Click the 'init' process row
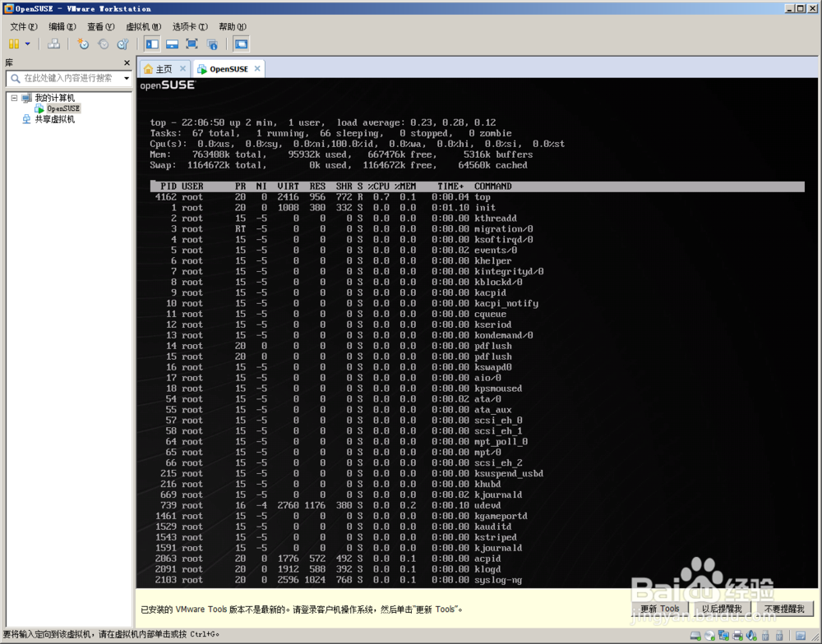This screenshot has width=822, height=644. coord(325,208)
